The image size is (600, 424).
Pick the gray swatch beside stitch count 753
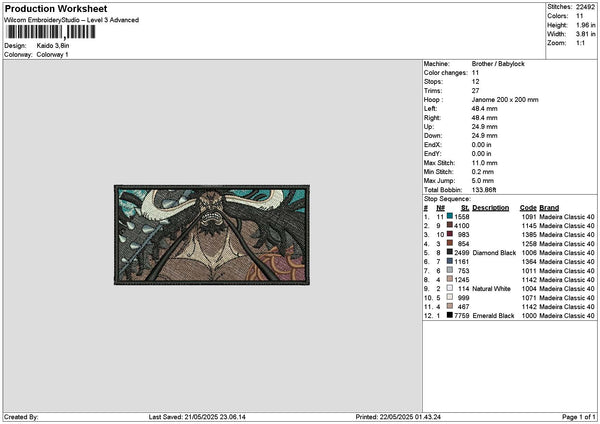(x=450, y=270)
